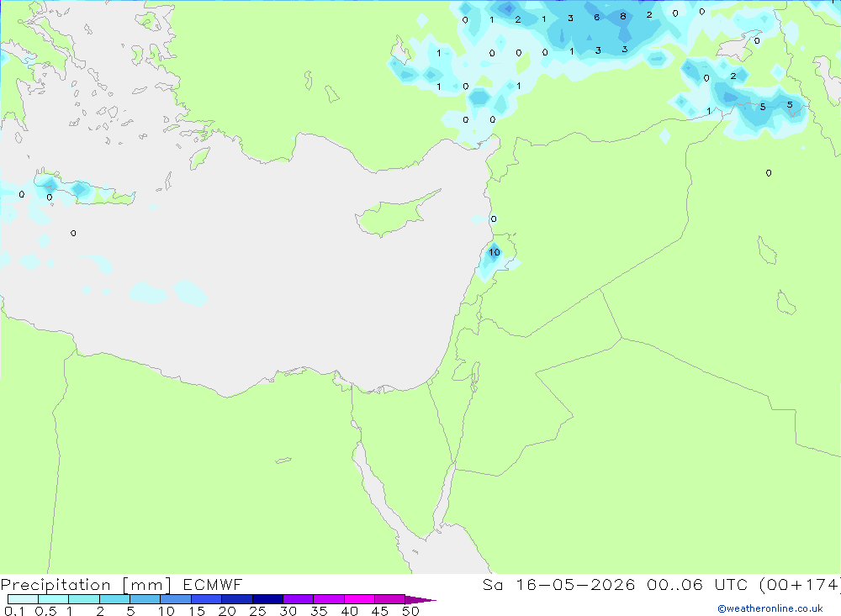Click the "00..06 UTC" time range text
This screenshot has height=616, width=841.
click(697, 584)
